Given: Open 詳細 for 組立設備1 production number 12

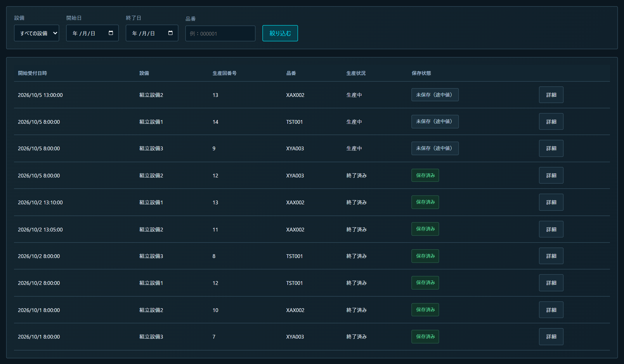Looking at the screenshot, I should (551, 283).
